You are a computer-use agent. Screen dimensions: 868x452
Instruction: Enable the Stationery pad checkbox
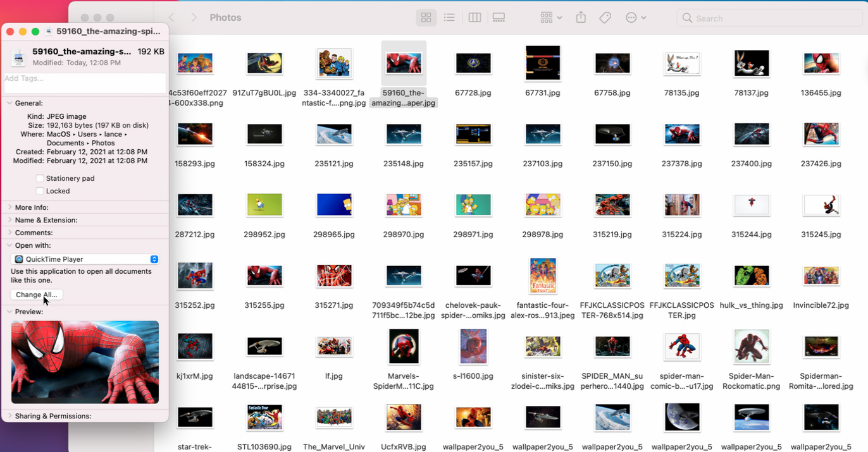40,178
